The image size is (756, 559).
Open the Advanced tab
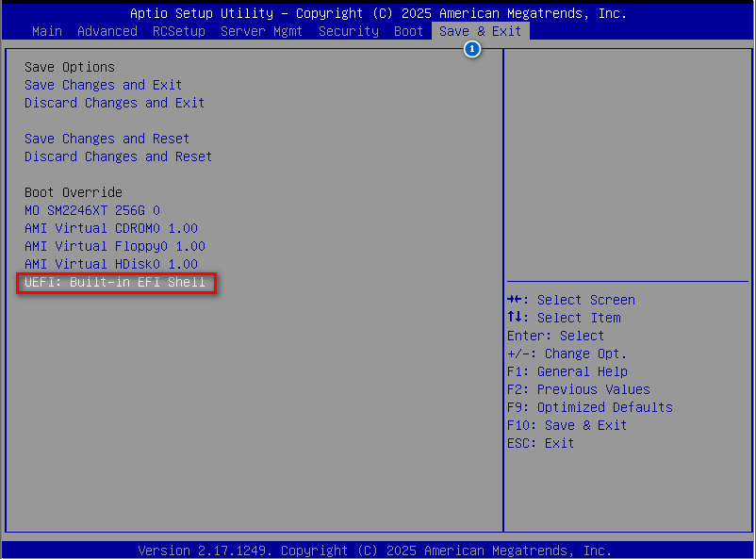[107, 31]
